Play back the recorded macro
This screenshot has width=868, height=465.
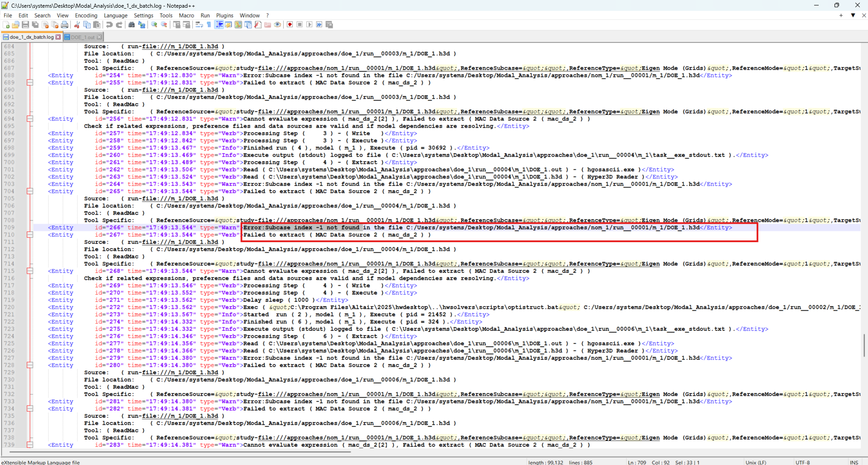[x=310, y=25]
